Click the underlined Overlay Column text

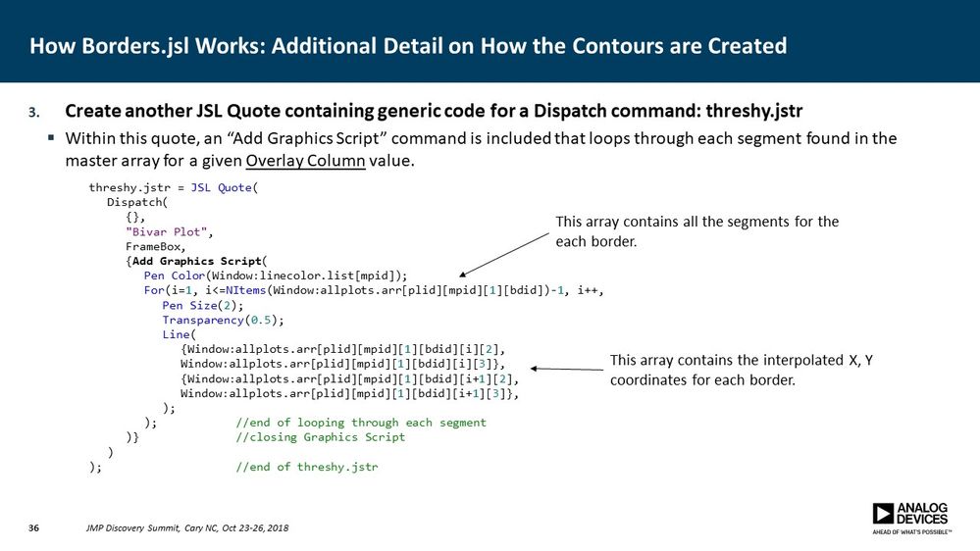305,161
